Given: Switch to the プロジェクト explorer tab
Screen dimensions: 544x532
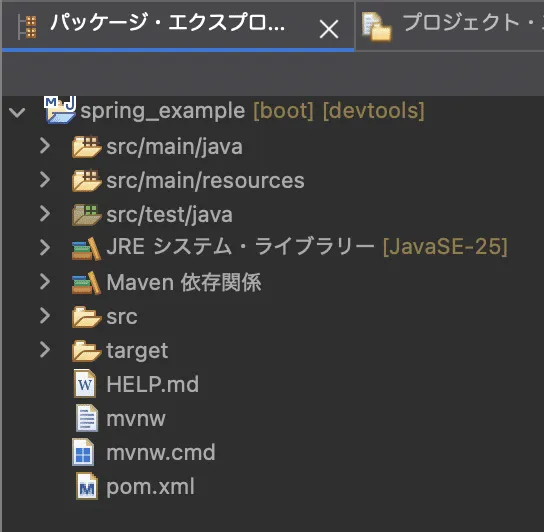Looking at the screenshot, I should [450, 26].
